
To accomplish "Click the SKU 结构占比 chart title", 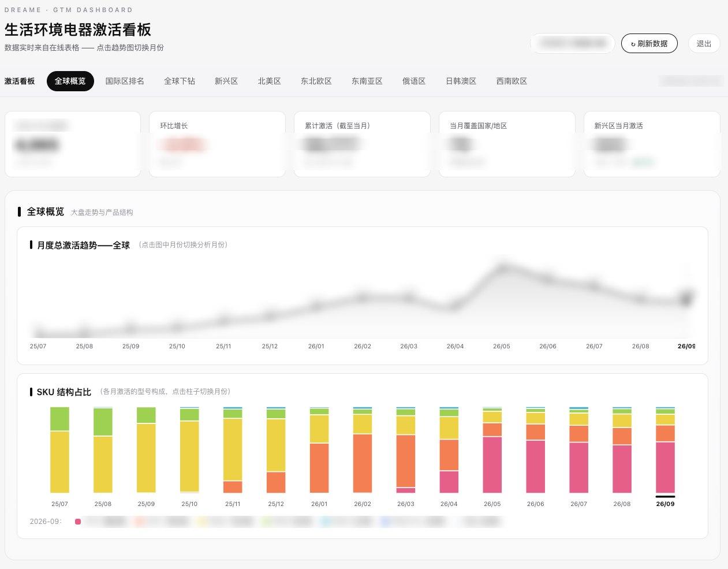I will coord(64,392).
